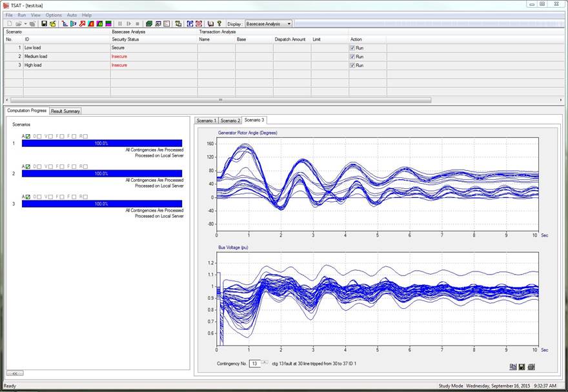
Task: Click the Save disk icon in toolbar
Action: click(x=44, y=24)
